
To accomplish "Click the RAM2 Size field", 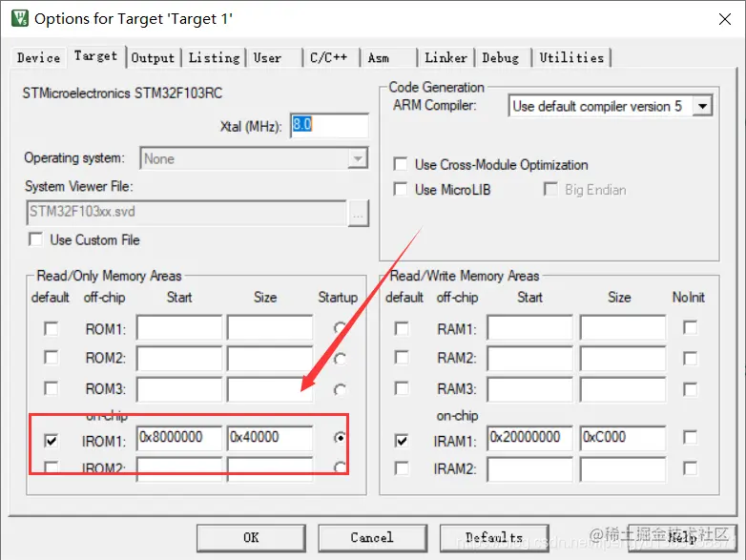I will (x=622, y=358).
